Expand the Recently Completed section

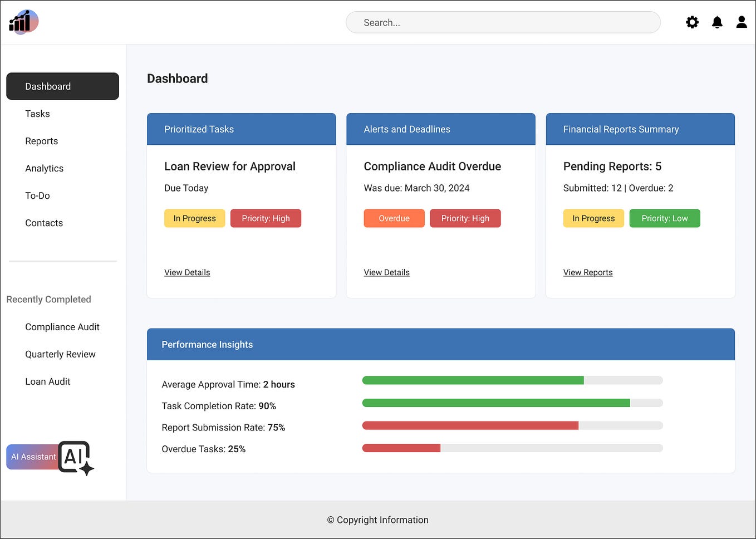[x=48, y=299]
